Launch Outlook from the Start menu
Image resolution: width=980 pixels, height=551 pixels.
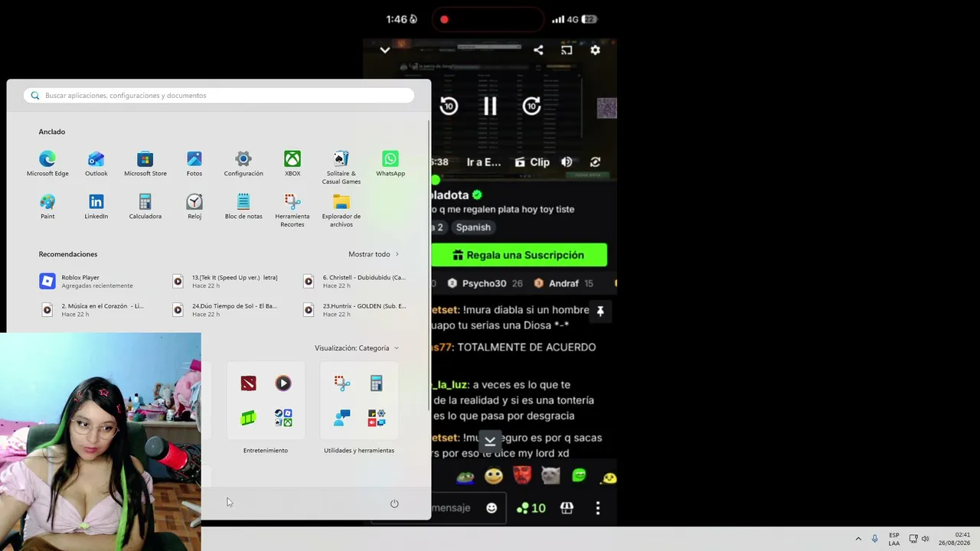[x=96, y=164]
